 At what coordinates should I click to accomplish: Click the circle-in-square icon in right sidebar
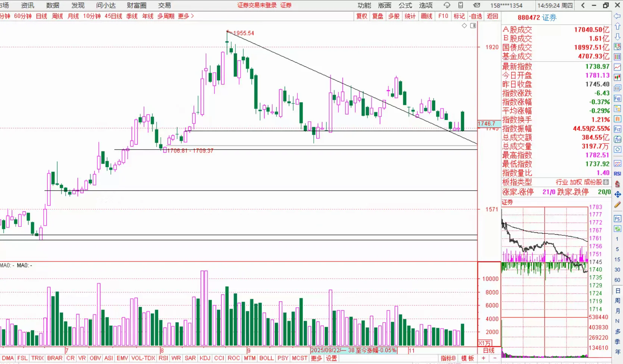coord(617,149)
